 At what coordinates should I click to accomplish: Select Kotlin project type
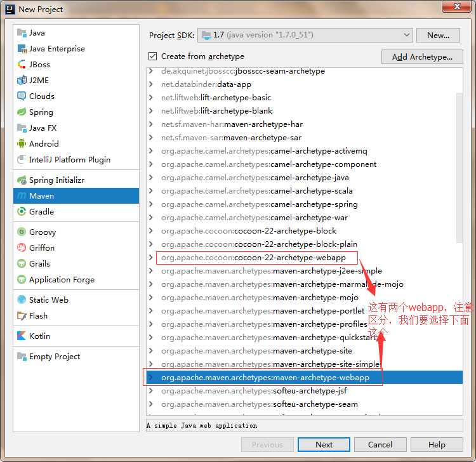[76, 336]
